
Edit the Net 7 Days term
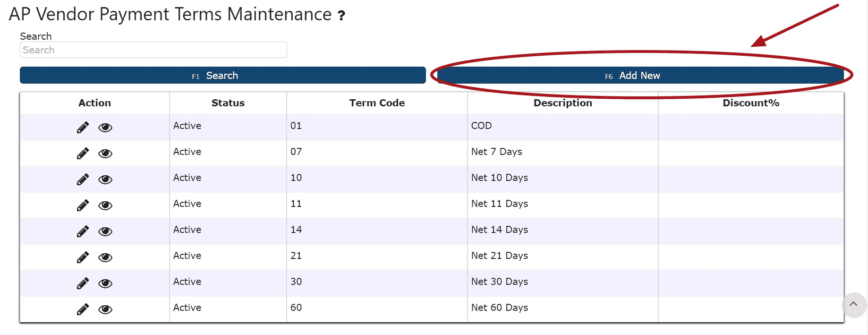point(83,154)
